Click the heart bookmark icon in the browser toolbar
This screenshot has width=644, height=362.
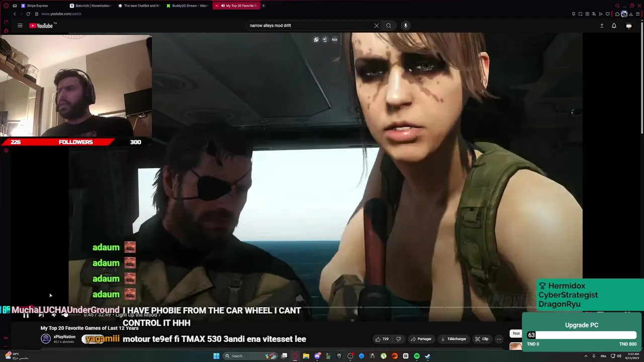click(x=607, y=14)
